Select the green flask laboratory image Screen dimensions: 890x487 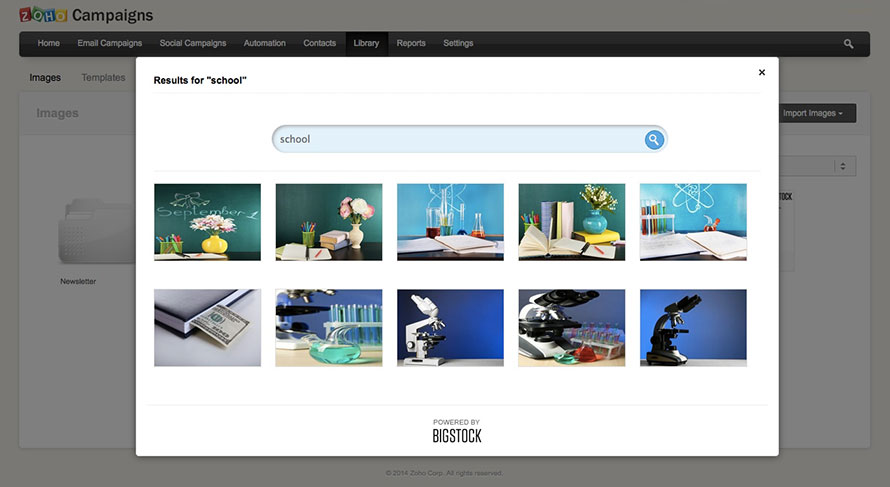pyautogui.click(x=328, y=328)
